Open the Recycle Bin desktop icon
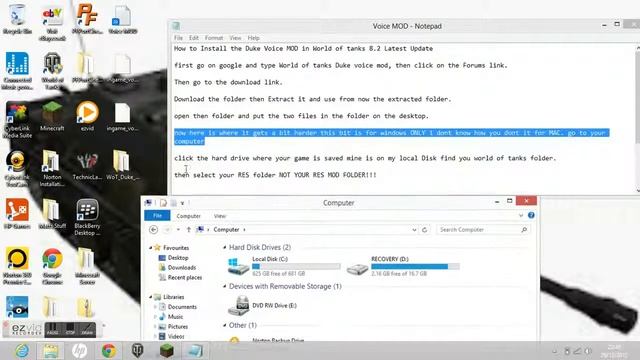The height and width of the screenshot is (360, 640). coord(17,20)
